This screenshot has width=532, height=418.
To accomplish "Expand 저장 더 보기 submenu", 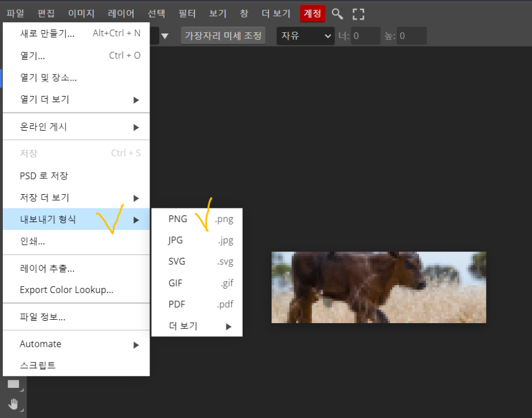I will coord(76,198).
